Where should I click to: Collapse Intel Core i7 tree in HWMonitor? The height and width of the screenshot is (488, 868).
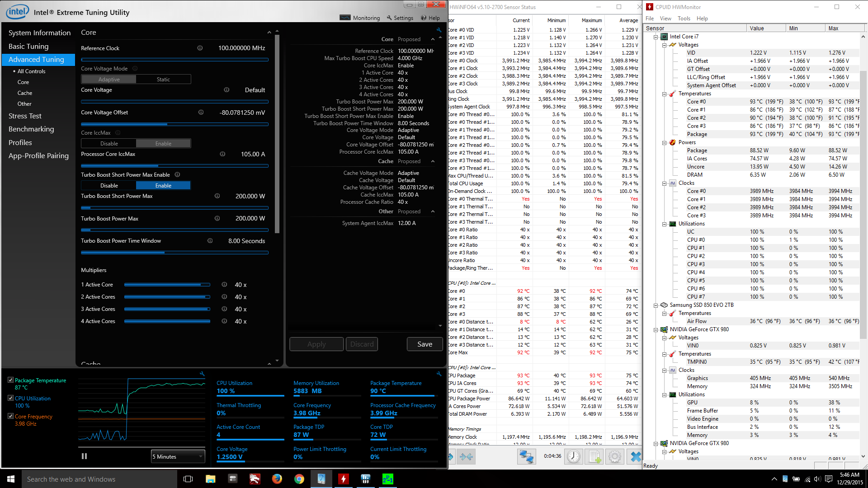click(656, 37)
